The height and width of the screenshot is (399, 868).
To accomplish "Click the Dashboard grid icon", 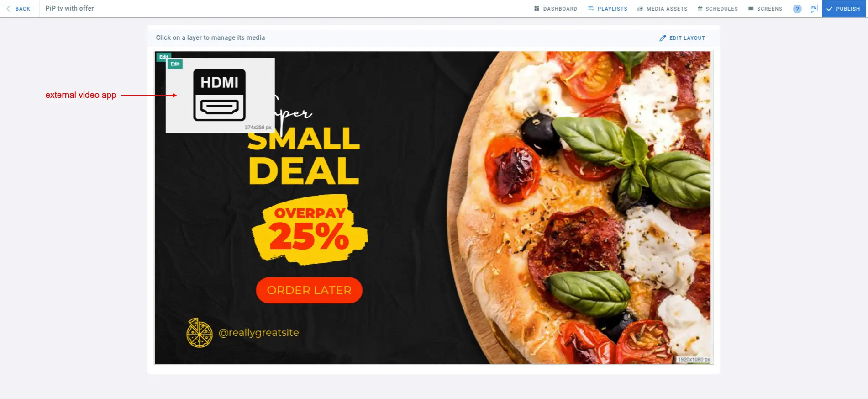I will pos(537,9).
